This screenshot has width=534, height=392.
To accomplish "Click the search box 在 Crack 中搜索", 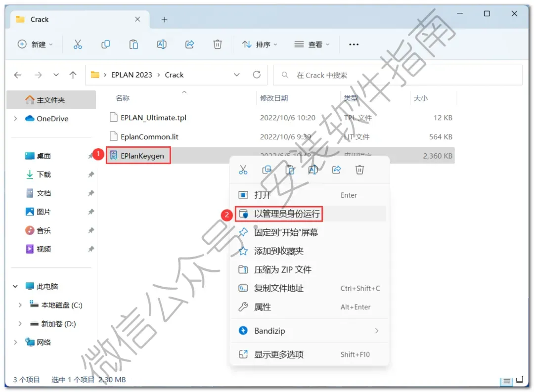I will click(x=398, y=75).
